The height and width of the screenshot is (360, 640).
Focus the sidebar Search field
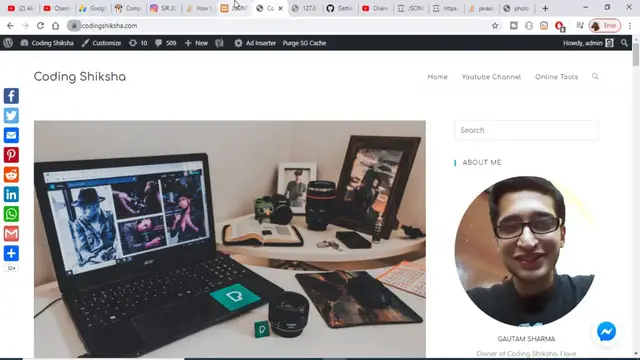526,130
